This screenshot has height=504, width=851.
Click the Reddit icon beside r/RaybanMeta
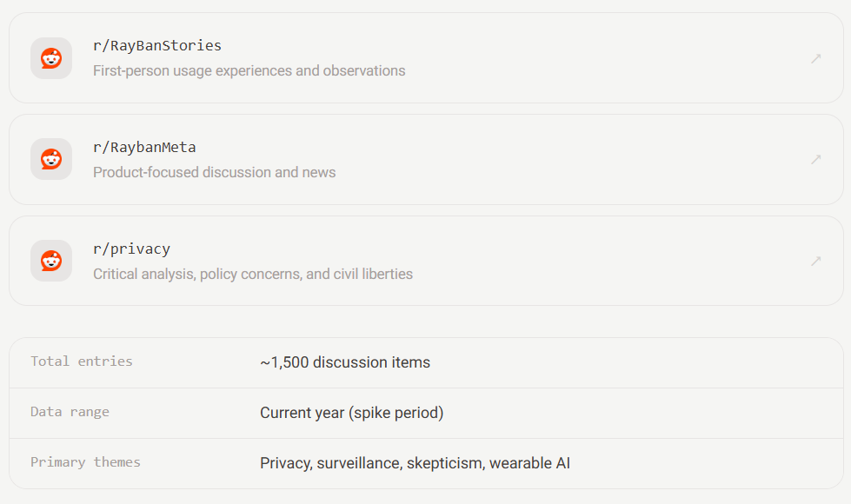[51, 159]
